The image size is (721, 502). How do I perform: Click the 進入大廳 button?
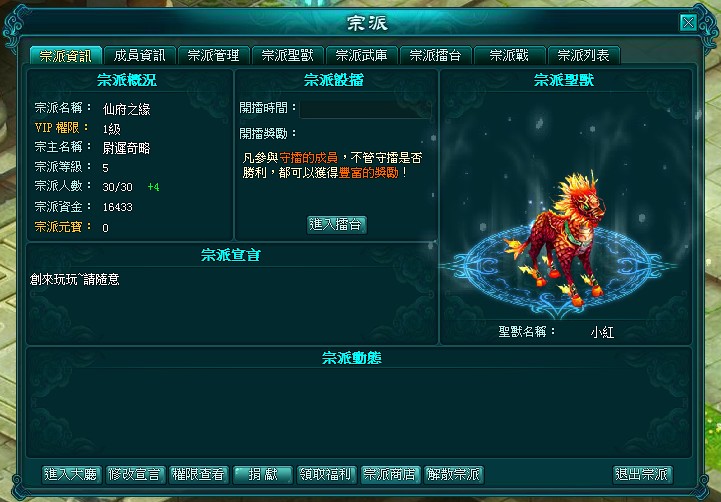(x=71, y=474)
